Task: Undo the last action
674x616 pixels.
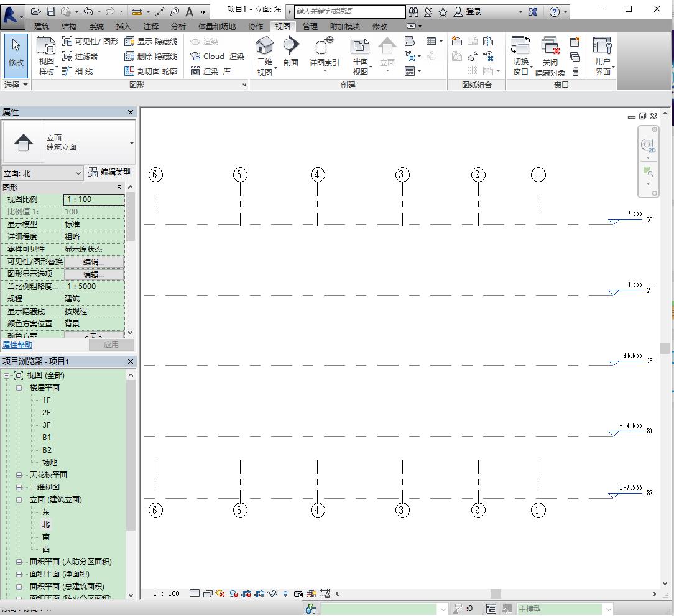Action: (x=88, y=12)
